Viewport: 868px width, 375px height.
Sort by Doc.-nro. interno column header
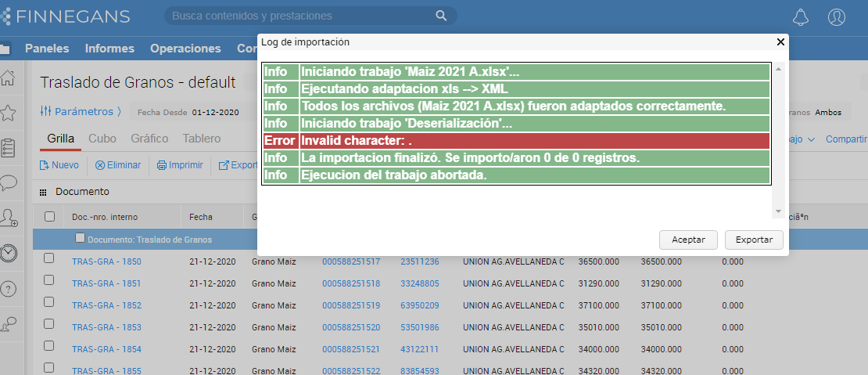pos(105,217)
